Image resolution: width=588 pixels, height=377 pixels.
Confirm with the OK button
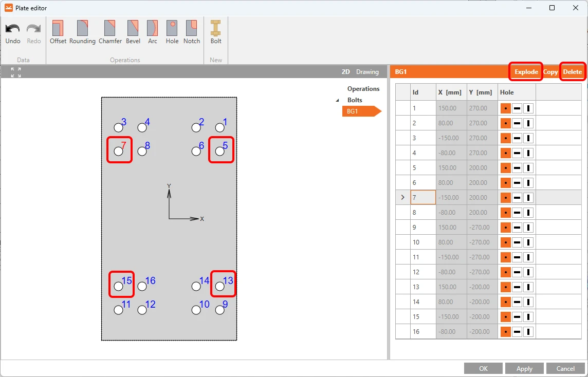point(483,368)
